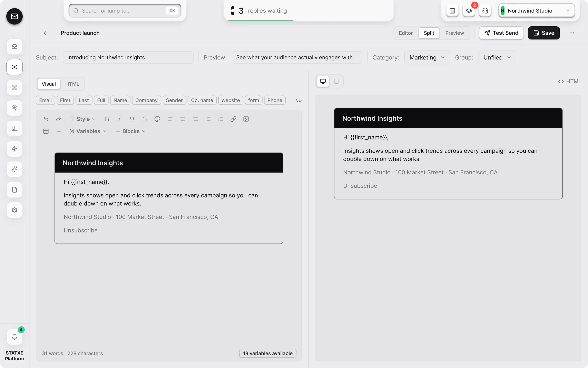Insert a table
The width and height of the screenshot is (588, 368).
coord(46,131)
